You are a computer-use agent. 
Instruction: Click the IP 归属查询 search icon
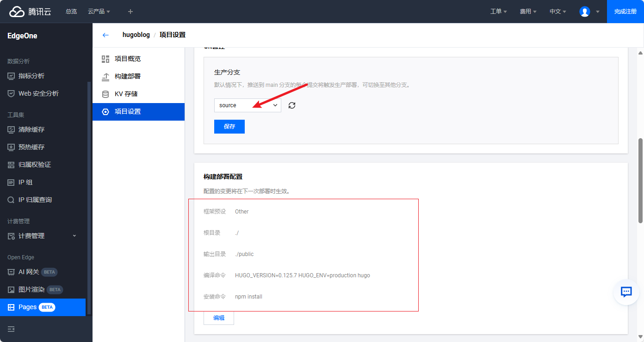pyautogui.click(x=11, y=200)
